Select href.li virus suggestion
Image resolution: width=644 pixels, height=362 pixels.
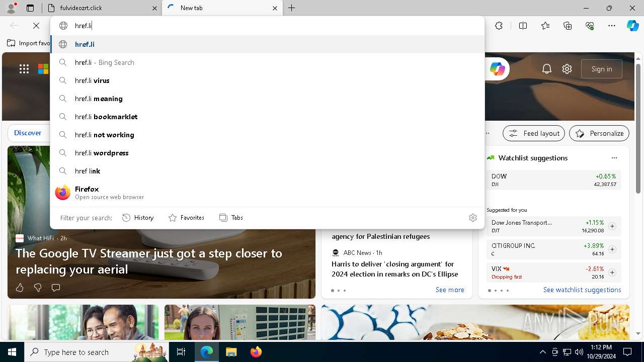(268, 80)
